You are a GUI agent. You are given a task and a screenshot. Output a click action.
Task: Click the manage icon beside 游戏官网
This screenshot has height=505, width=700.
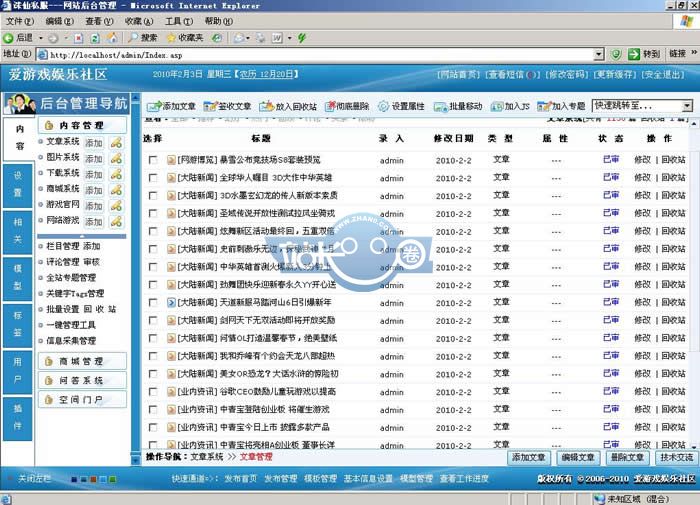(x=116, y=206)
